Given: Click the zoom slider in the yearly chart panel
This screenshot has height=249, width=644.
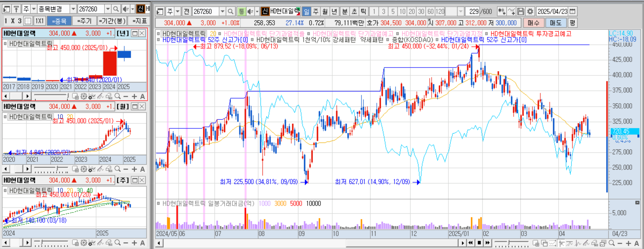Looking at the screenshot, I should point(51,96).
